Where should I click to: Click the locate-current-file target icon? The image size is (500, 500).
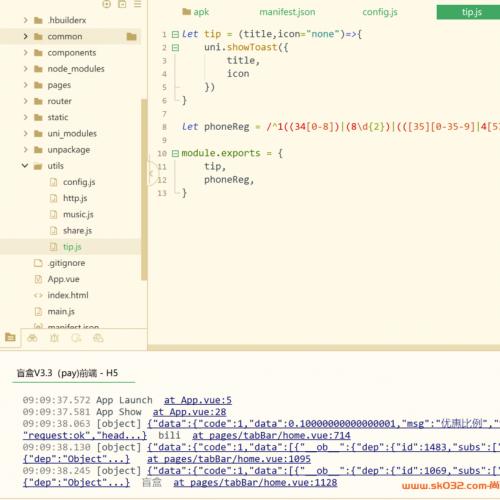[x=106, y=4]
